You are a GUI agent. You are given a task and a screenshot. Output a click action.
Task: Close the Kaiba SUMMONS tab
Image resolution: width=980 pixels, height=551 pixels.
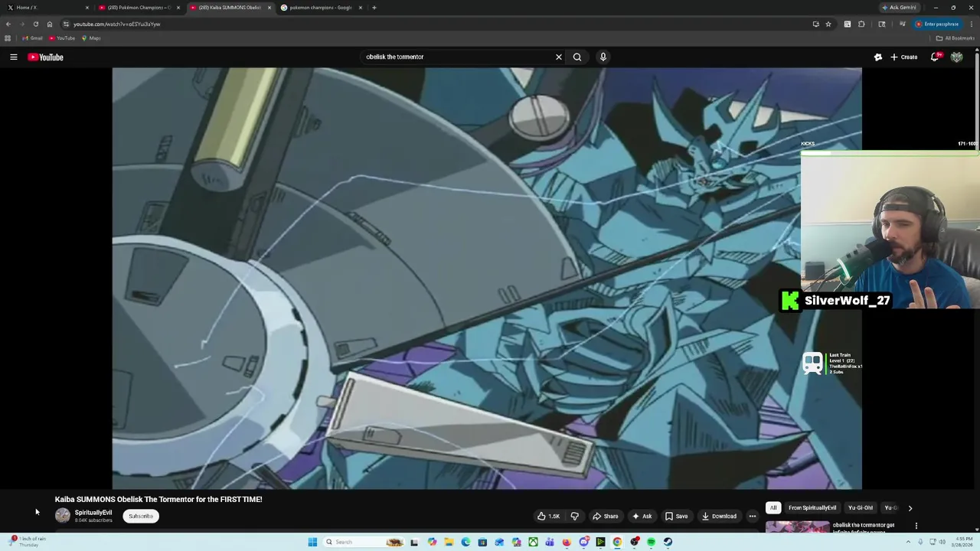269,8
